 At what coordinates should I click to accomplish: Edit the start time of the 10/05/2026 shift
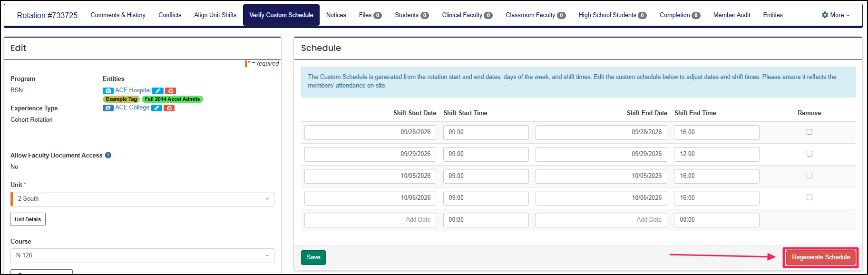[486, 176]
